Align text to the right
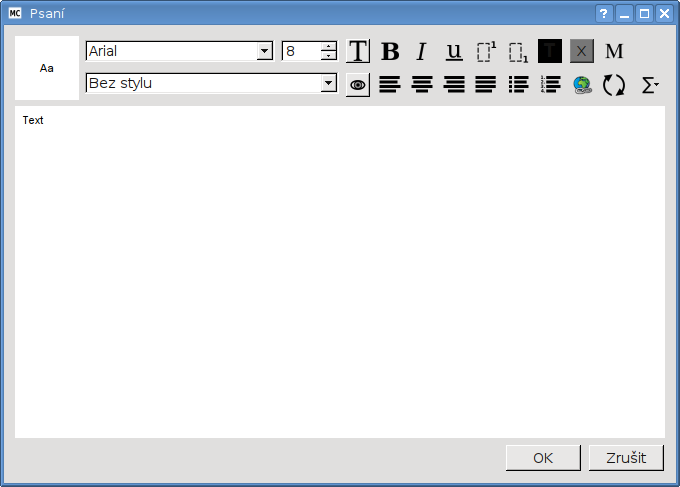 point(454,85)
